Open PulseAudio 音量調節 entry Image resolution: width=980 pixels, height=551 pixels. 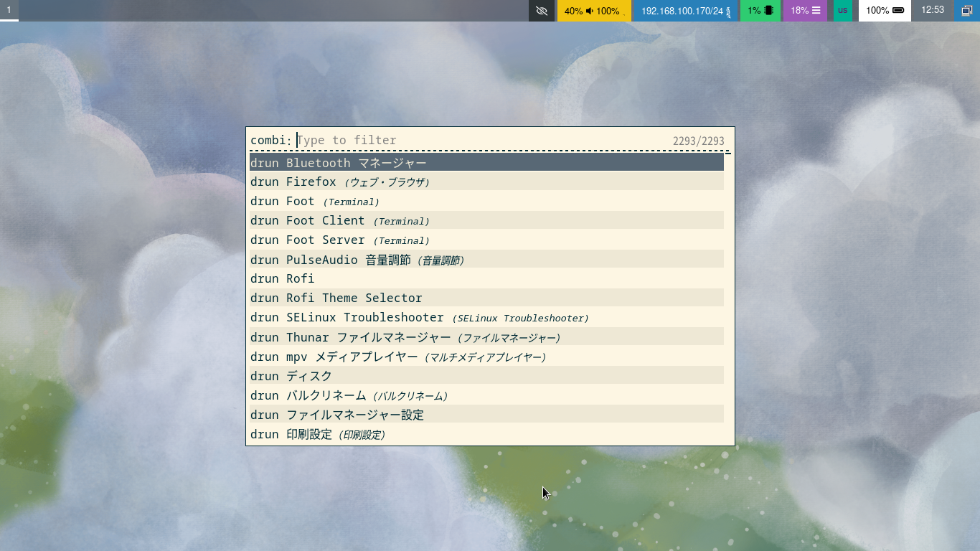pos(486,260)
